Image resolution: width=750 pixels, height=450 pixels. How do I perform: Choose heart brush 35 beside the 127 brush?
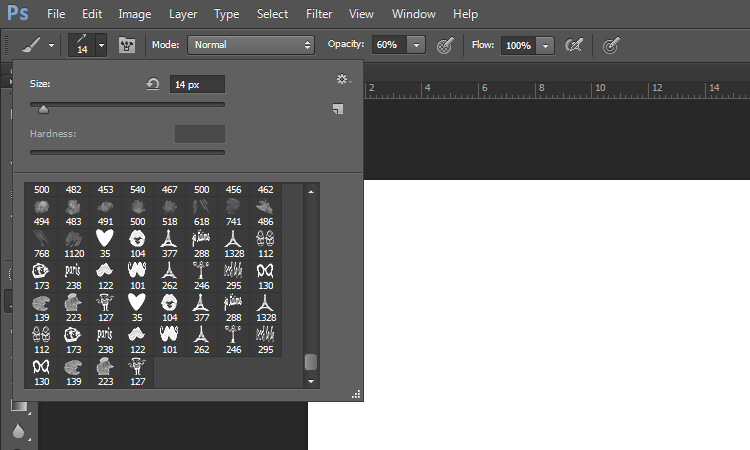pos(138,308)
